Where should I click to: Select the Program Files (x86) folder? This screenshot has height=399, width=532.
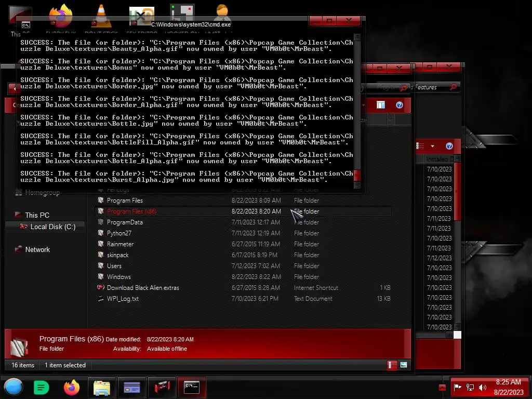(243, 211)
